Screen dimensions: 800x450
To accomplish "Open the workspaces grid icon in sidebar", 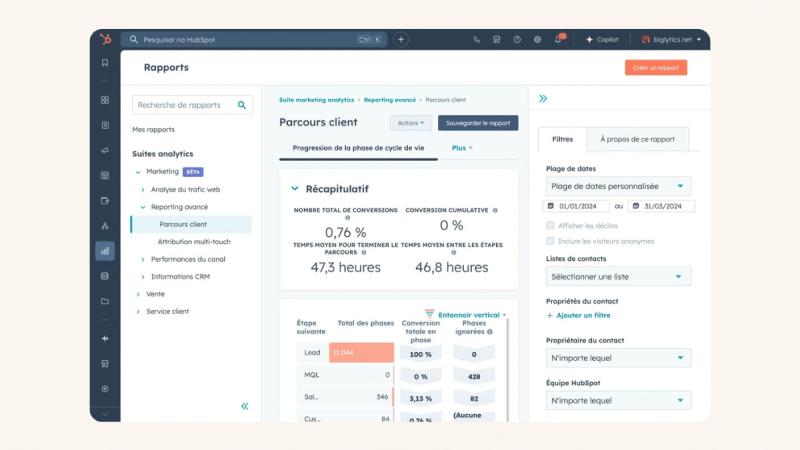I will pos(105,100).
